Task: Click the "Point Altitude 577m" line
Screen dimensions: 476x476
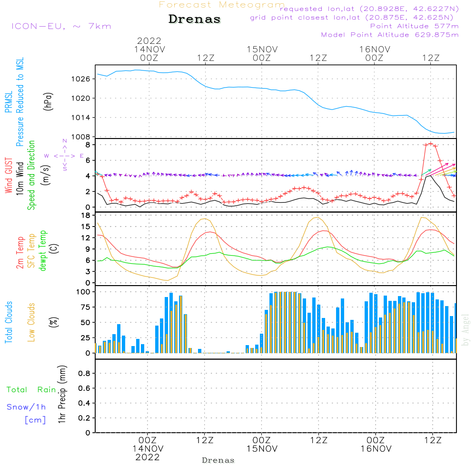Action: 415,26
